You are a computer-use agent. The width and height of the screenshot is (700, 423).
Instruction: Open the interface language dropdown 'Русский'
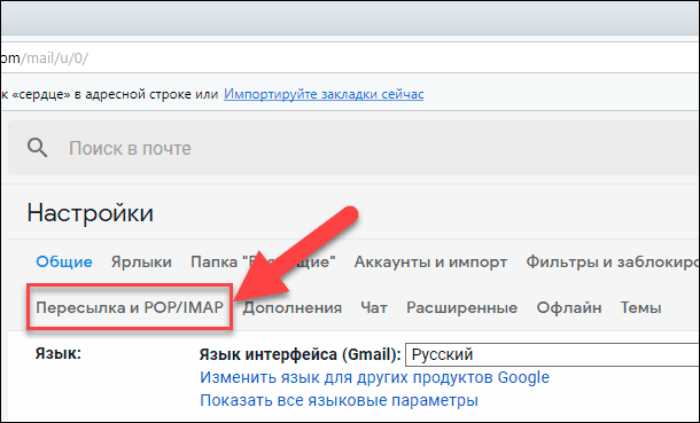552,355
